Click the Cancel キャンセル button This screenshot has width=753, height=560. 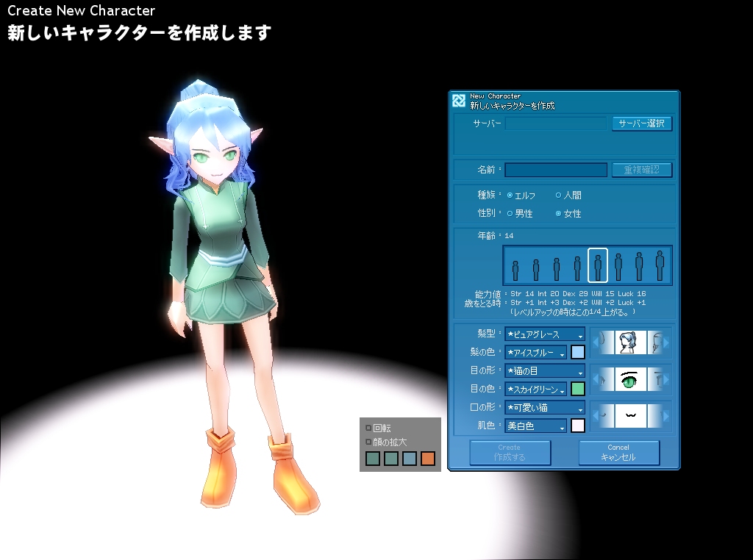[x=618, y=453]
